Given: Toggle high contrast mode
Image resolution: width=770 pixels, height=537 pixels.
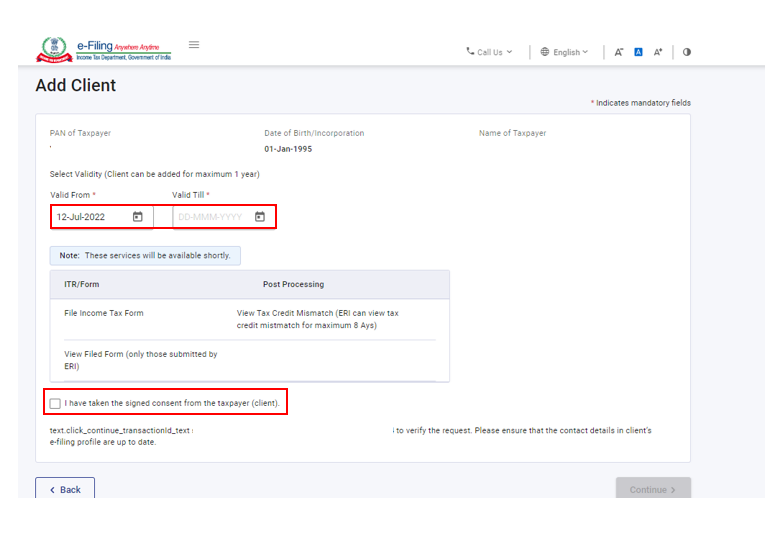Looking at the screenshot, I should 687,52.
